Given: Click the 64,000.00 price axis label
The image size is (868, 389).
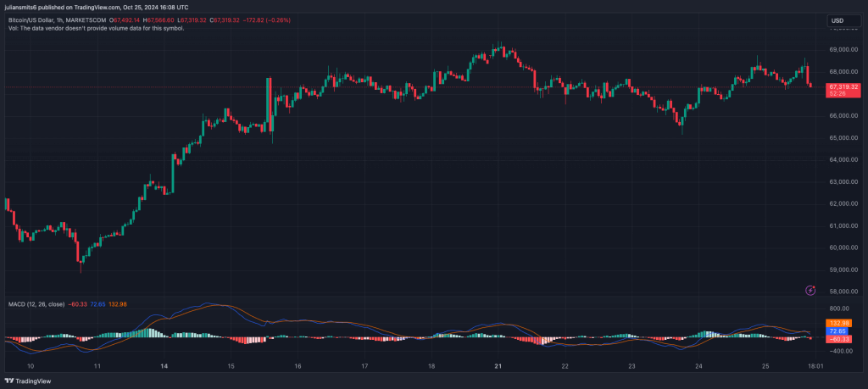Looking at the screenshot, I should point(843,160).
